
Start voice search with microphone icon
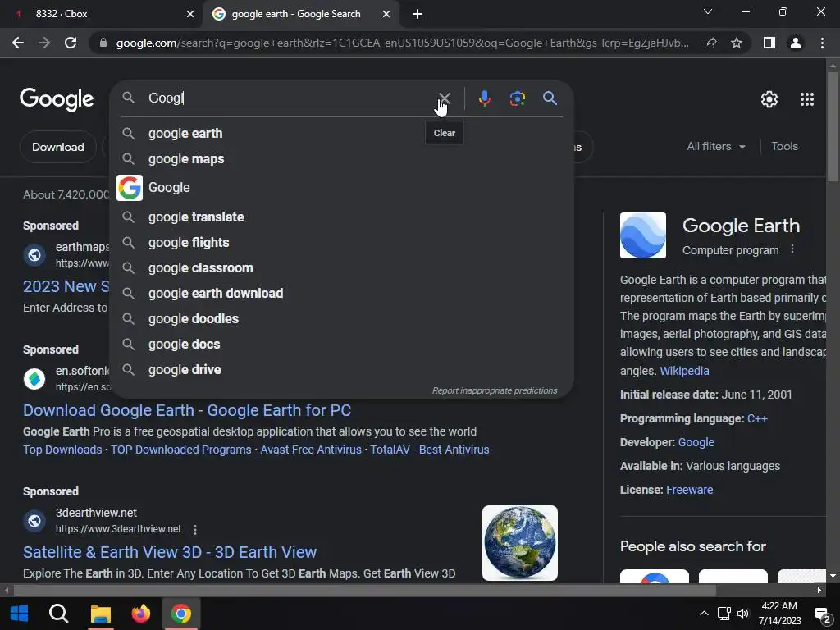484,98
